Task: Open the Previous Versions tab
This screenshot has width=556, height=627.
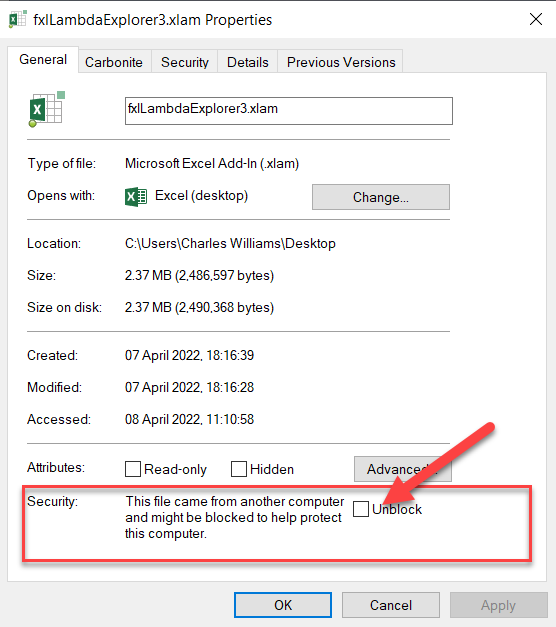Action: point(341,62)
